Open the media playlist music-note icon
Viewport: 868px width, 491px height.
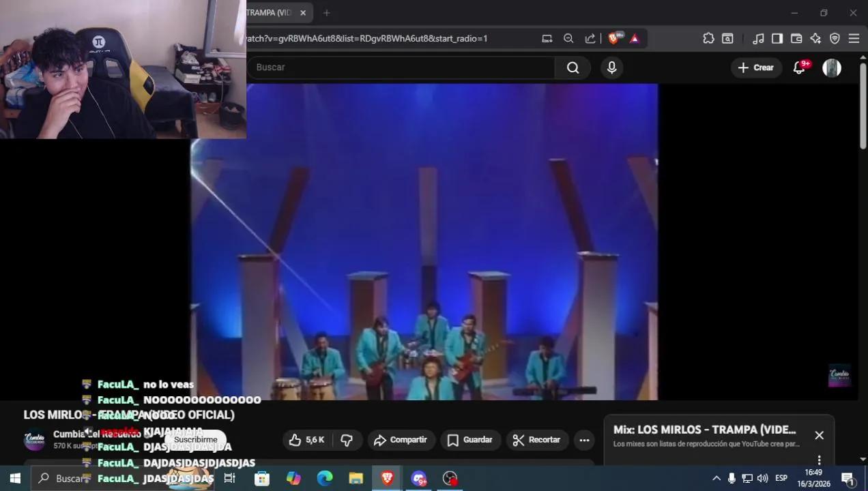pyautogui.click(x=758, y=39)
